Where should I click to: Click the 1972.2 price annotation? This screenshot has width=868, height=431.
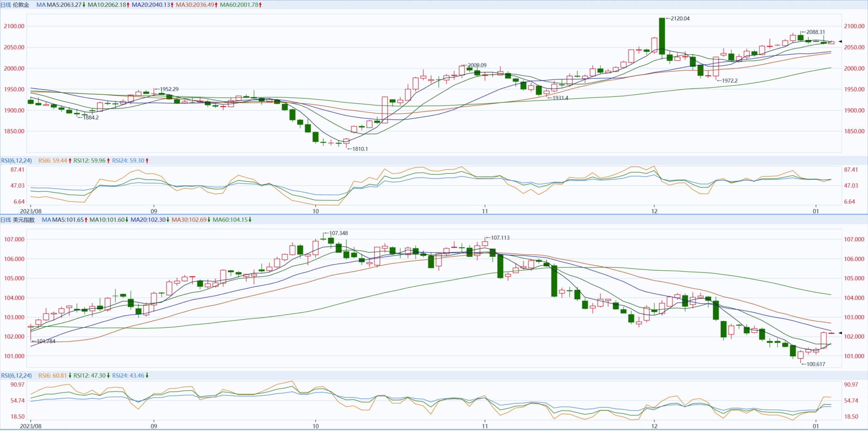coord(727,81)
